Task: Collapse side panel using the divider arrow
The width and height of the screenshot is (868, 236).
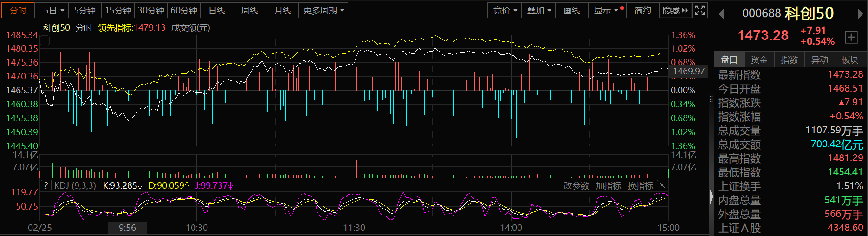Action: [x=711, y=197]
